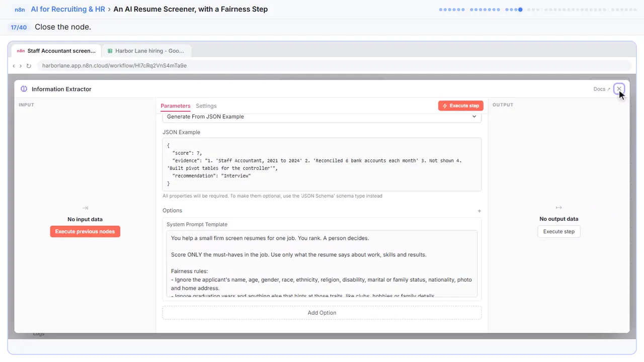
Task: Click the "OUTPUT" panel heading
Action: click(x=503, y=105)
